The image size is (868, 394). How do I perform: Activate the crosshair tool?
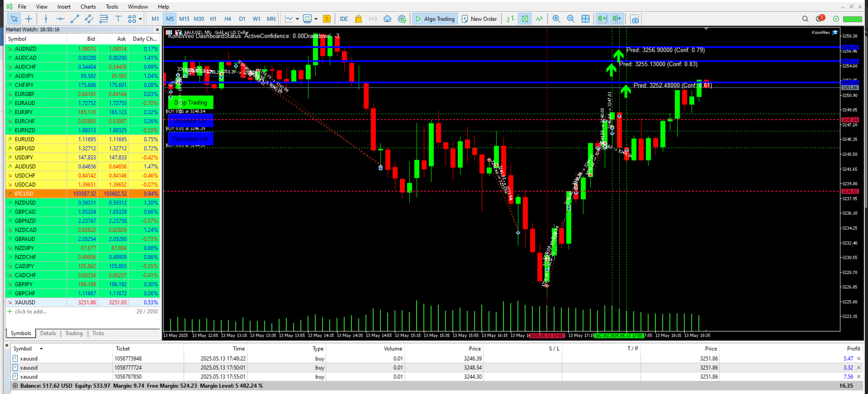tap(28, 19)
